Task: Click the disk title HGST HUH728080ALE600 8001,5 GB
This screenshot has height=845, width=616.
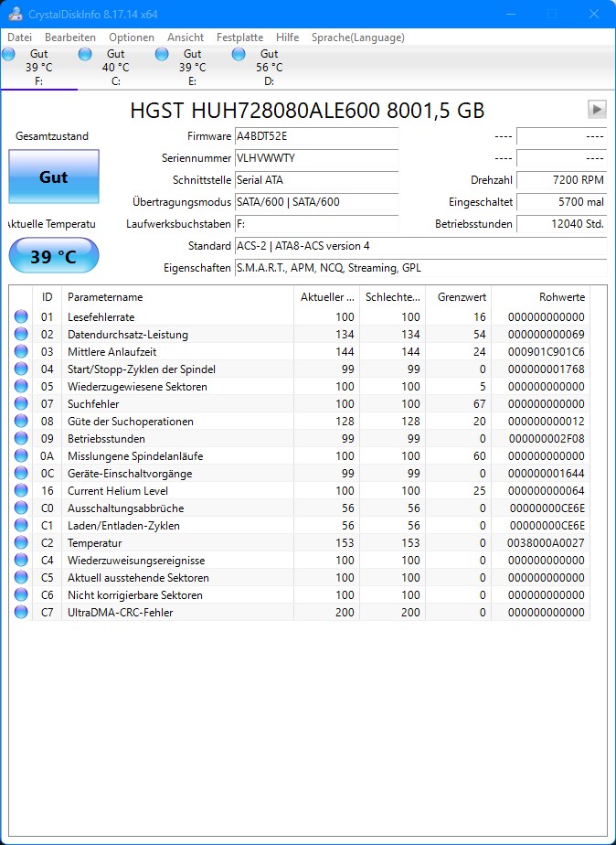Action: [307, 111]
